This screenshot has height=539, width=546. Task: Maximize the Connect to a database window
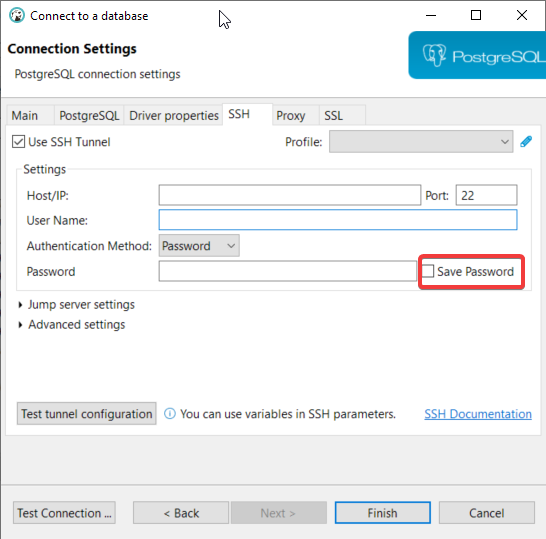[x=476, y=15]
